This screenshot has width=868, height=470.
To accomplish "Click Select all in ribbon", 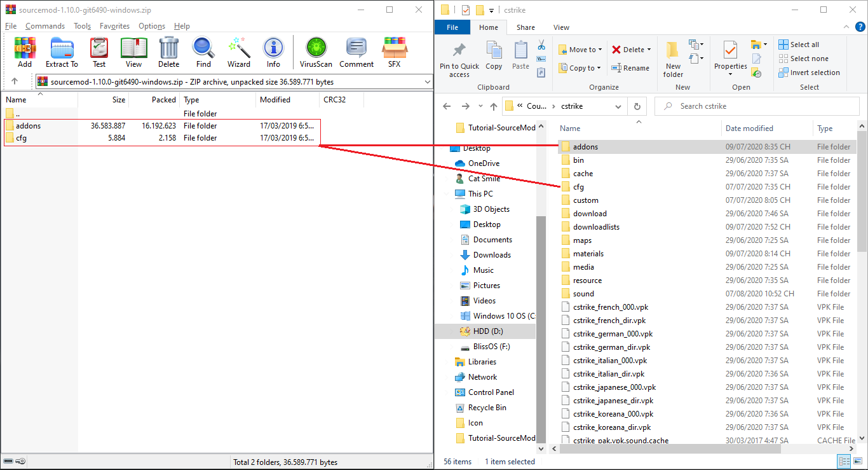I will pos(799,45).
